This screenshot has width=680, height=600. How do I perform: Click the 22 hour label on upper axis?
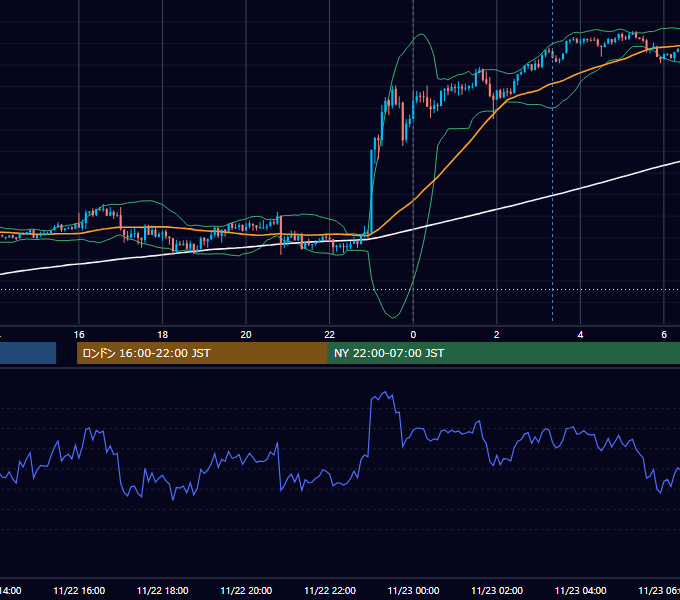point(330,335)
